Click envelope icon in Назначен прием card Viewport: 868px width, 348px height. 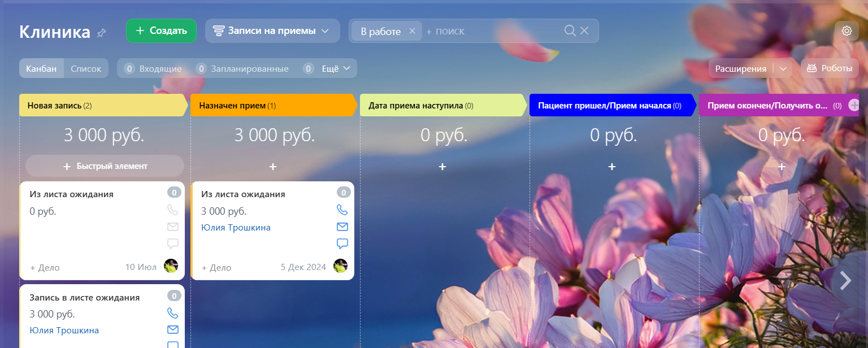pos(342,227)
